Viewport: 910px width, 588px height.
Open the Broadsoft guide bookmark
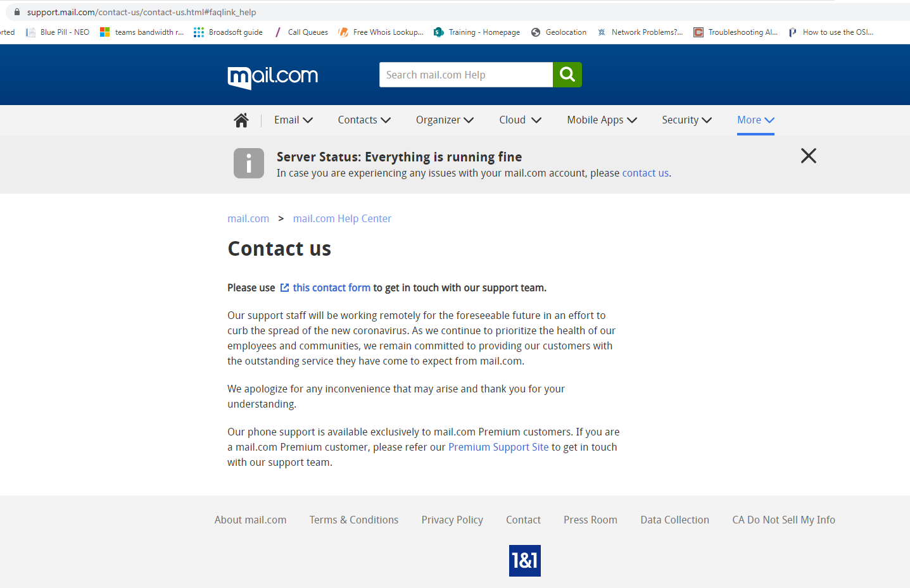point(228,32)
